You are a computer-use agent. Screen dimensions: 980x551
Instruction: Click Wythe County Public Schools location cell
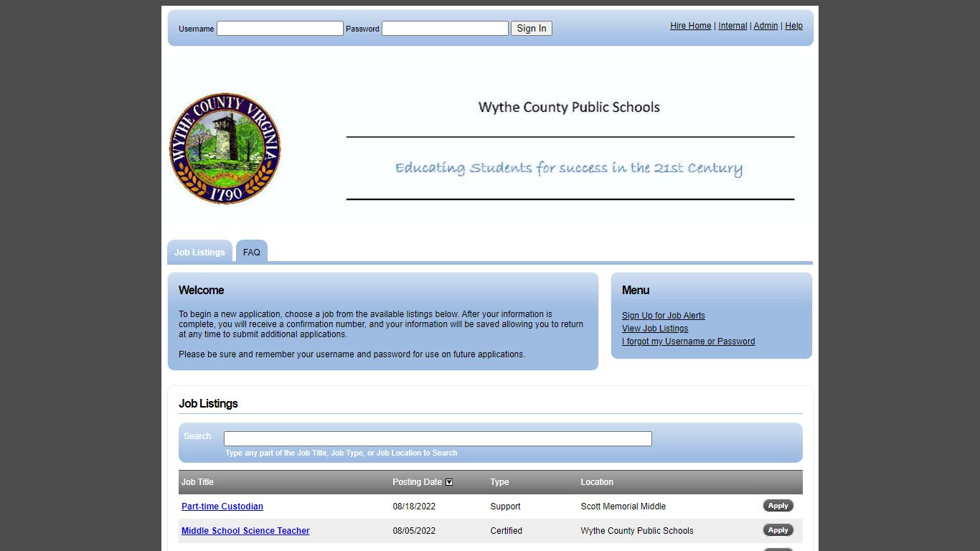click(637, 531)
